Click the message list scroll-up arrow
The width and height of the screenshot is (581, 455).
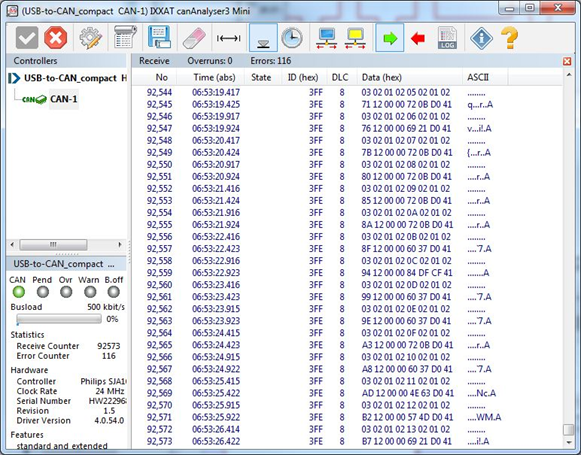[569, 75]
